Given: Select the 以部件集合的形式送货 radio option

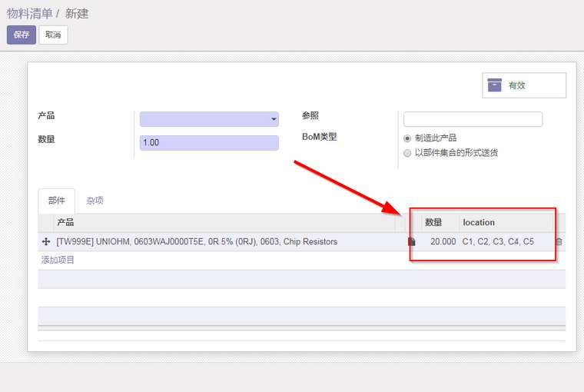Looking at the screenshot, I should pos(407,153).
